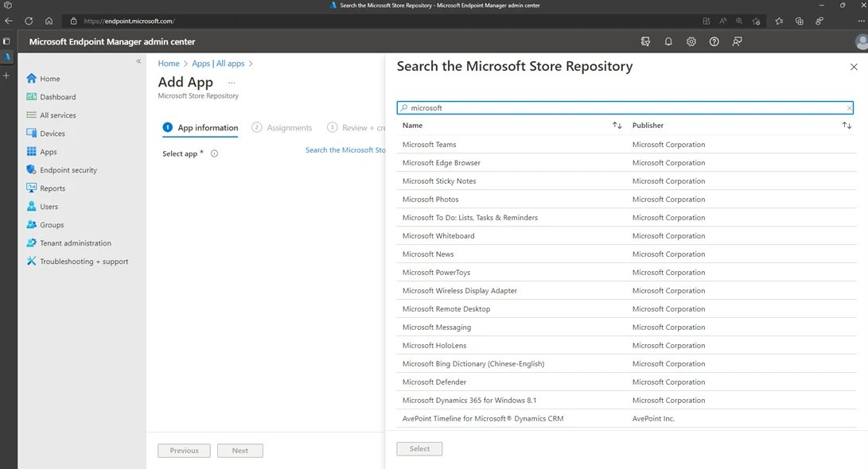Open the notifications bell

(x=668, y=41)
